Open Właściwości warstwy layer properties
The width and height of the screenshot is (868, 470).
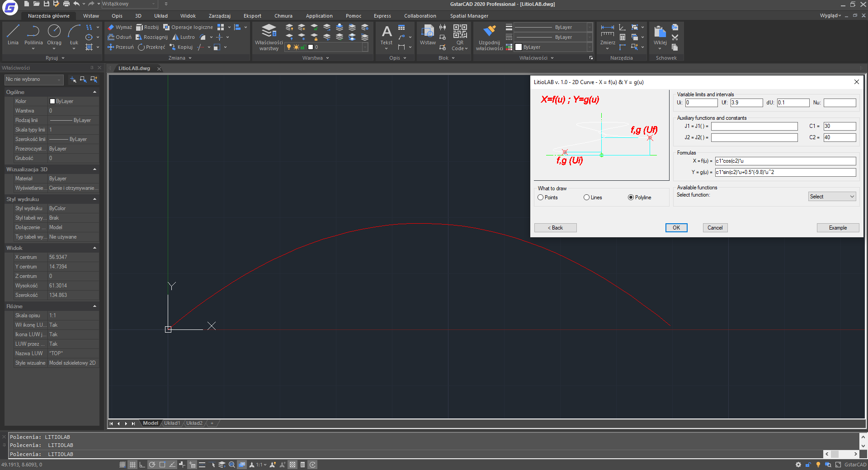click(269, 37)
